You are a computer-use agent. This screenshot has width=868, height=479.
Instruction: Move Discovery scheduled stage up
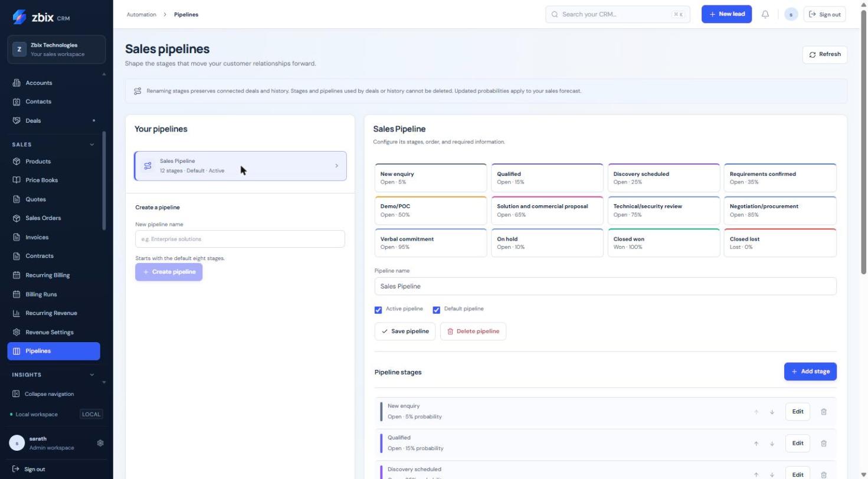click(756, 475)
